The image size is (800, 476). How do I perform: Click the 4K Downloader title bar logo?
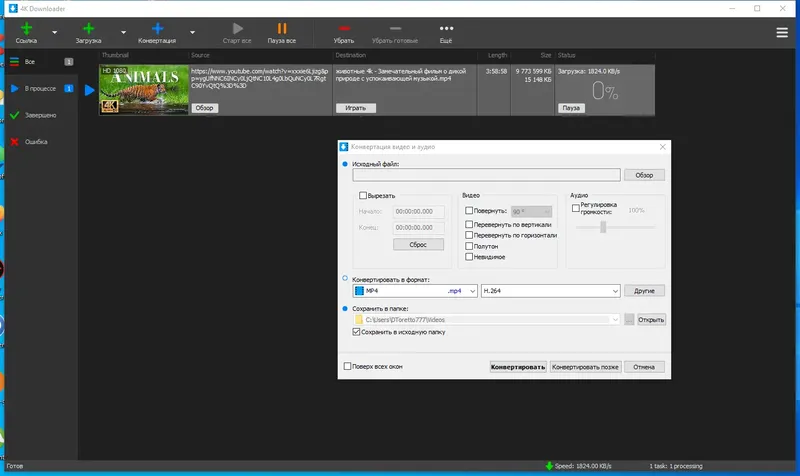(x=13, y=8)
